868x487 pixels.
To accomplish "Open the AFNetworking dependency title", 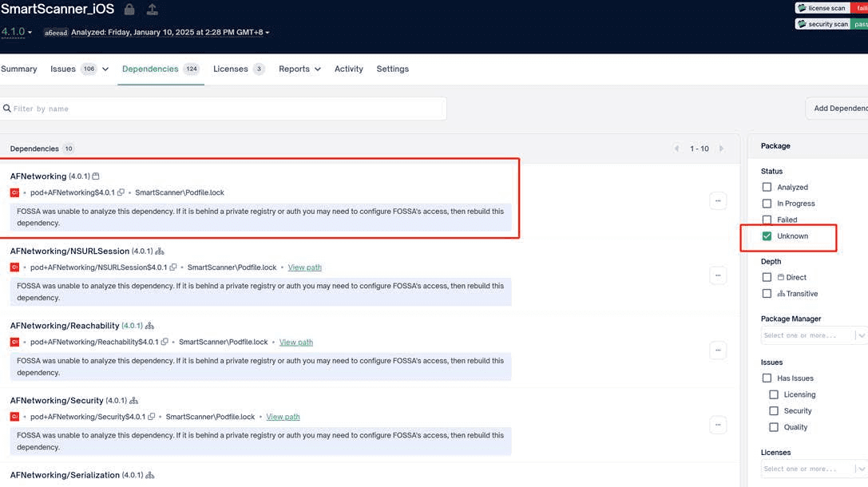I will click(38, 176).
